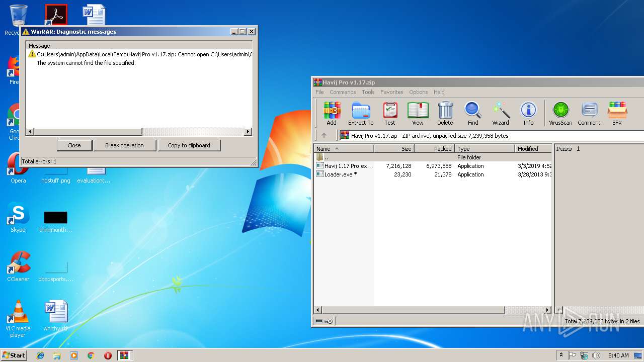
Task: Open the File menu in WinRAR
Action: point(319,92)
